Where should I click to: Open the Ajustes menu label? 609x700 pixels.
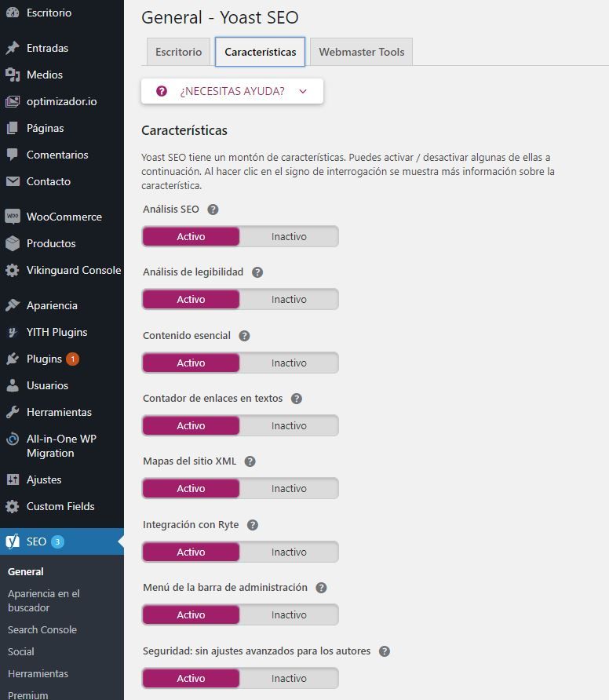pyautogui.click(x=44, y=479)
